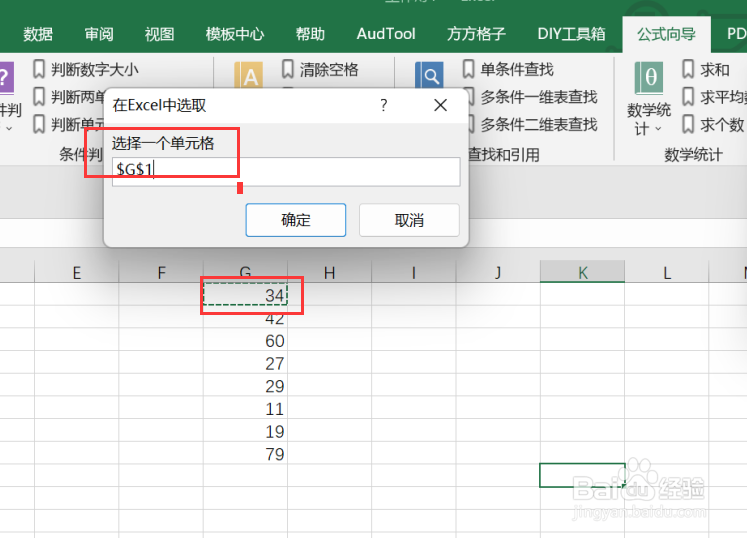Select cell containing 79
This screenshot has height=538, width=747.
click(245, 453)
